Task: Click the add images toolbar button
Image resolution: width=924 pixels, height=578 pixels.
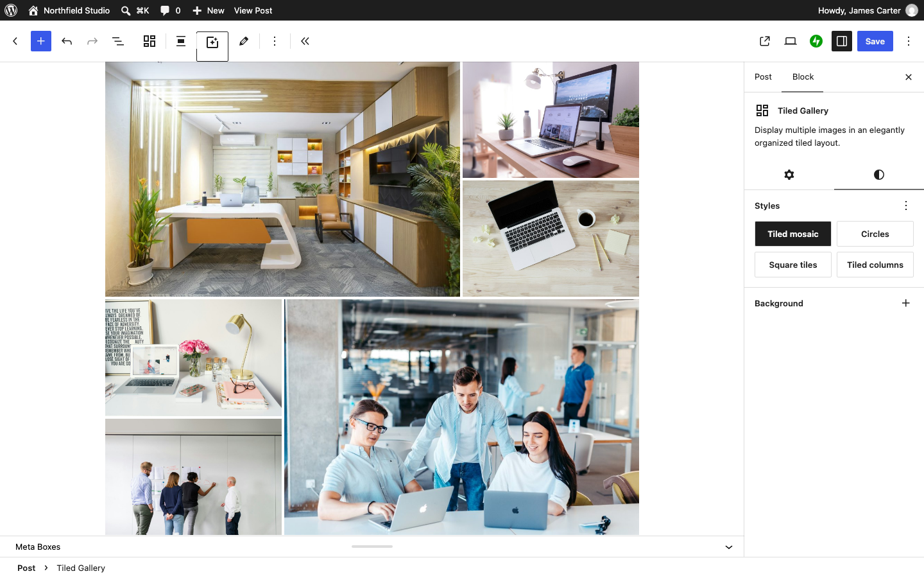Action: coord(212,42)
